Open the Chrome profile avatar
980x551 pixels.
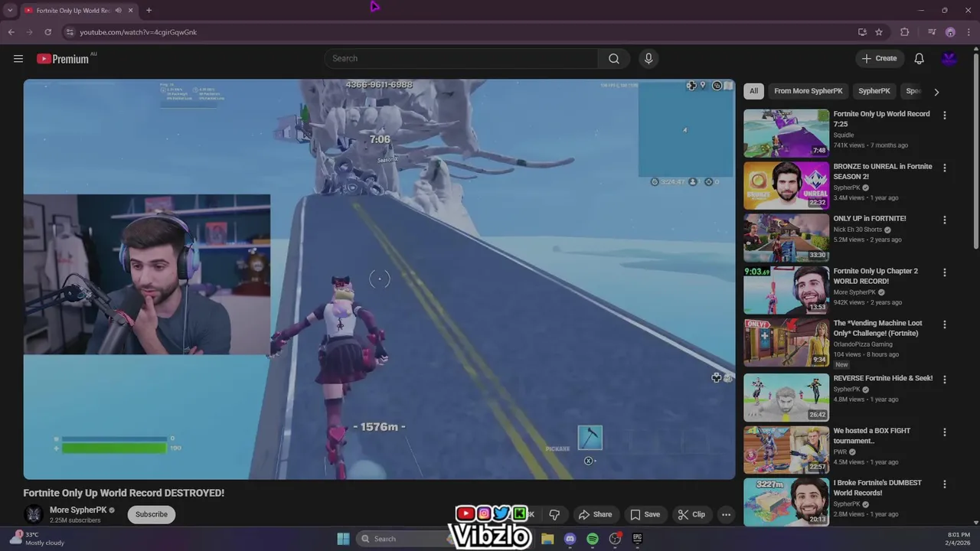point(950,32)
